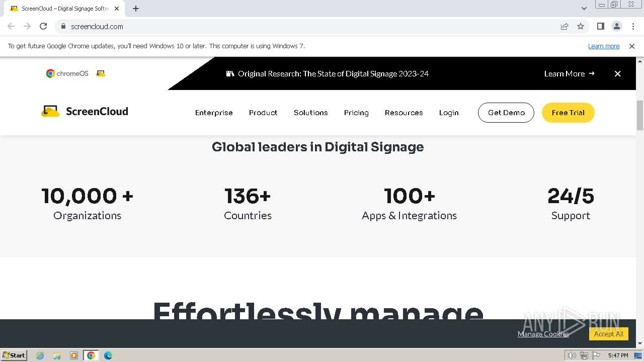Go back to previous page
This screenshot has height=362, width=644.
[x=11, y=26]
